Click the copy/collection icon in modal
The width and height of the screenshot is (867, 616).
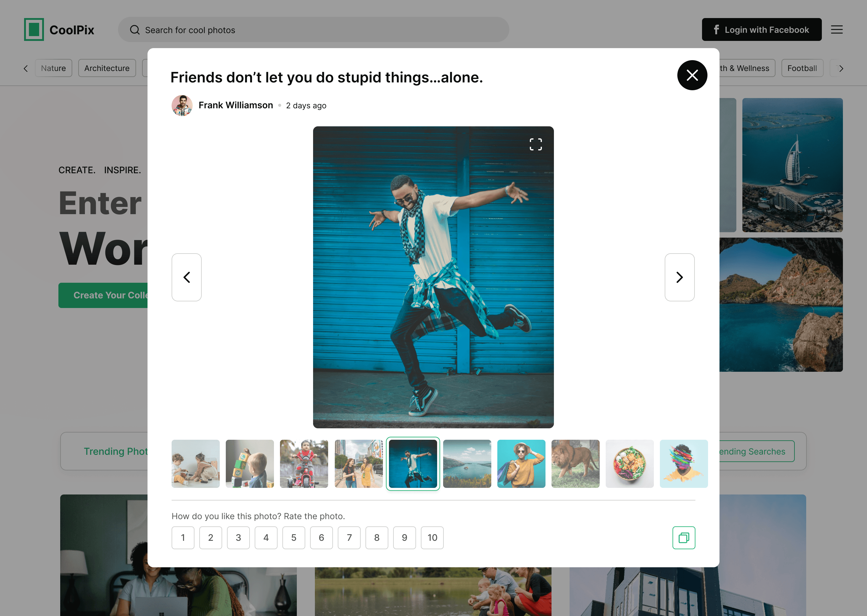pos(683,537)
